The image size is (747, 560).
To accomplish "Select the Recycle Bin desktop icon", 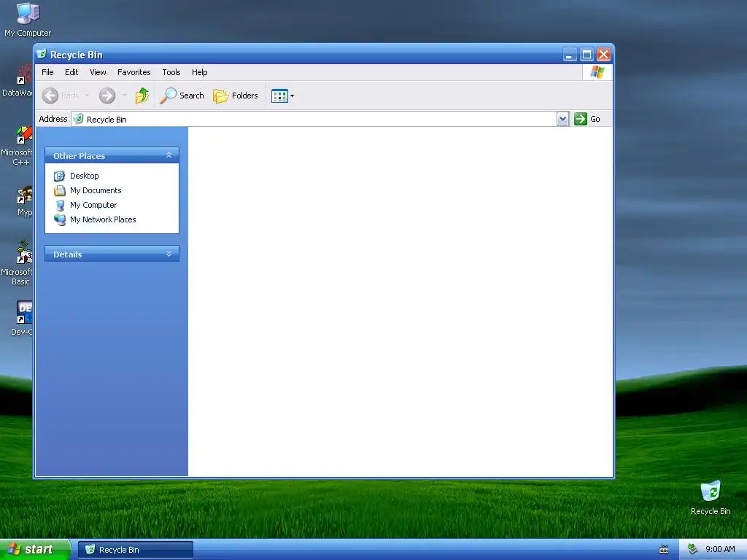I will click(711, 498).
